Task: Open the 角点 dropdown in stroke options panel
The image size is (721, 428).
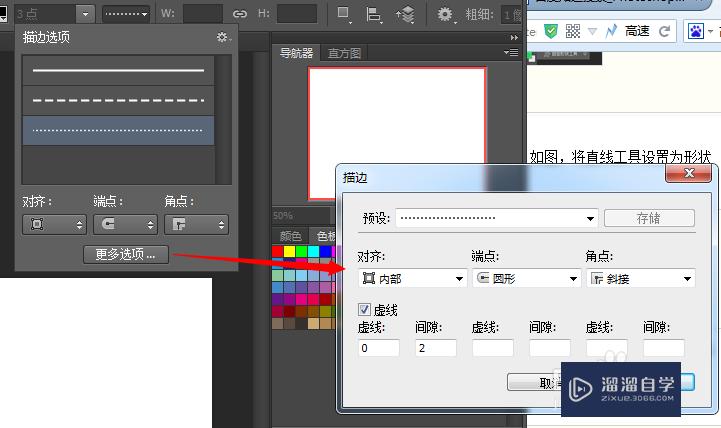Action: coord(196,225)
